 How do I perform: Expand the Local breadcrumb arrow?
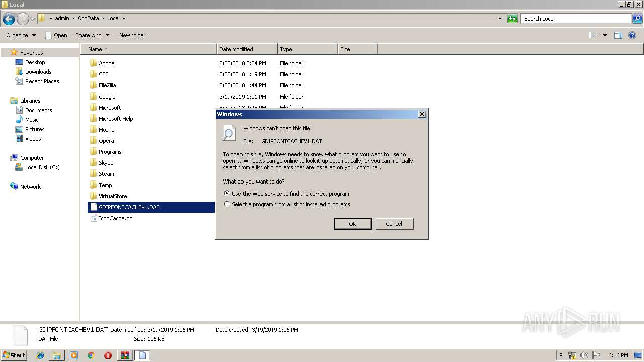pos(124,19)
